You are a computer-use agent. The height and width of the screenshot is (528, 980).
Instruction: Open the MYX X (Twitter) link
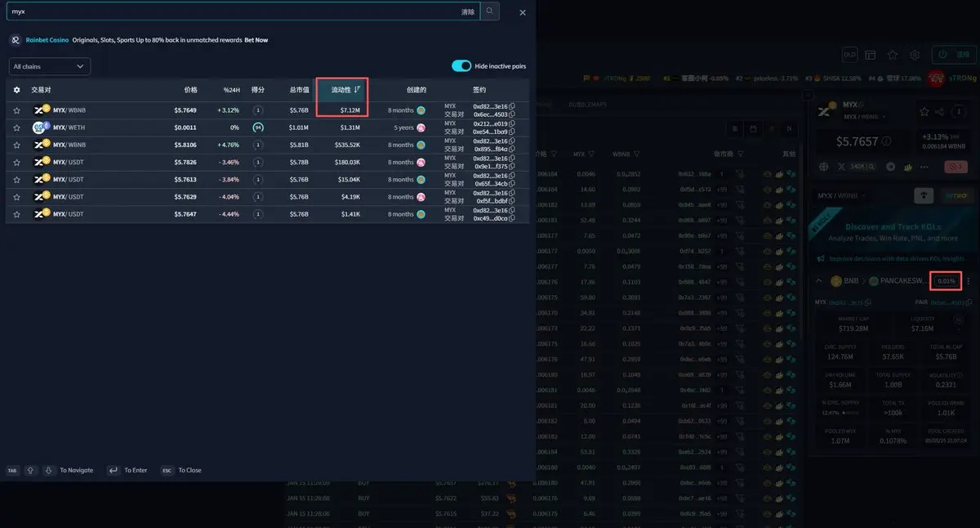click(842, 167)
